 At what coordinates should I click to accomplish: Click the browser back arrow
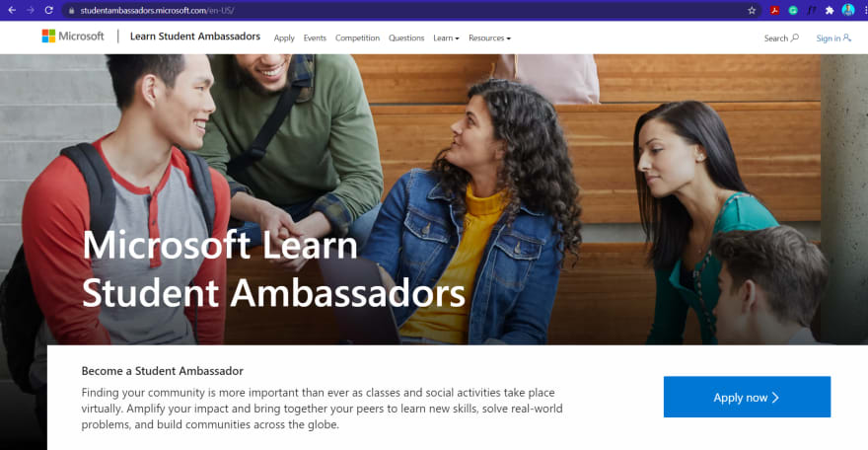pos(12,10)
